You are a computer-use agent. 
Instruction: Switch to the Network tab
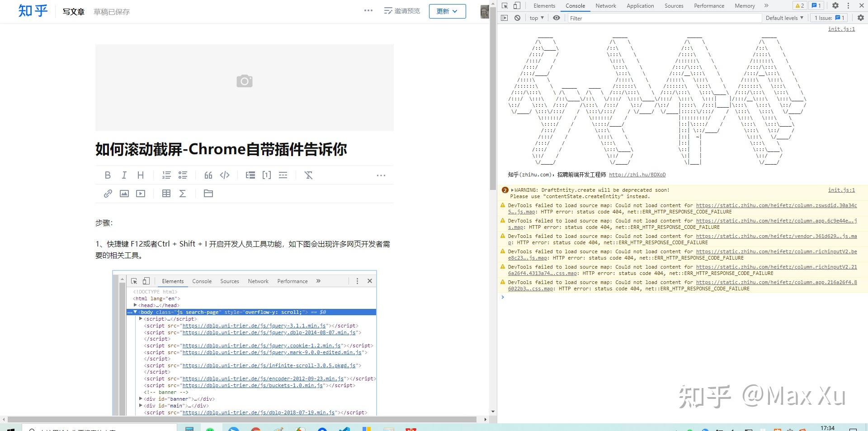[x=606, y=5]
